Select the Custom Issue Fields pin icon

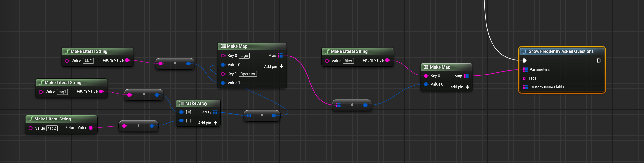pyautogui.click(x=525, y=87)
